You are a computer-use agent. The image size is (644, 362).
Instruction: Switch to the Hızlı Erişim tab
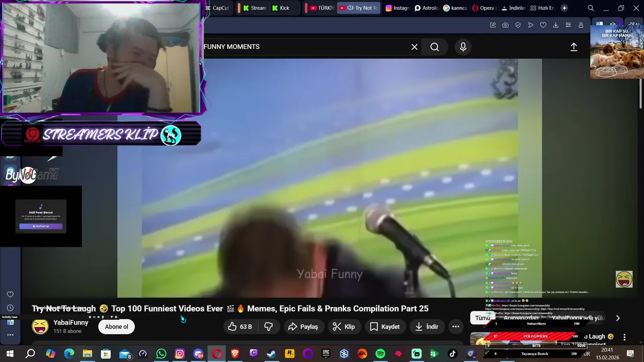coord(542,8)
